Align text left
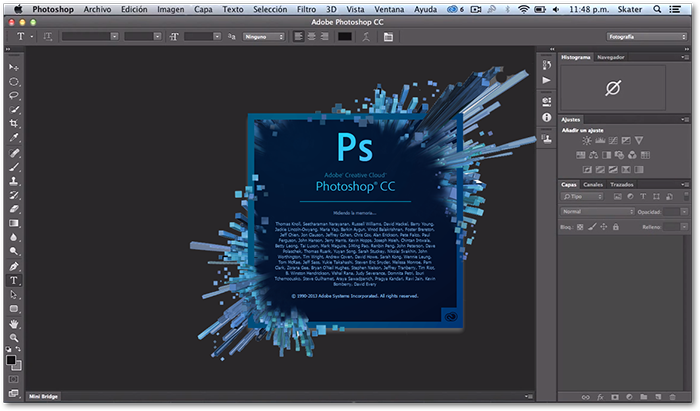The image size is (700, 411). pos(299,37)
